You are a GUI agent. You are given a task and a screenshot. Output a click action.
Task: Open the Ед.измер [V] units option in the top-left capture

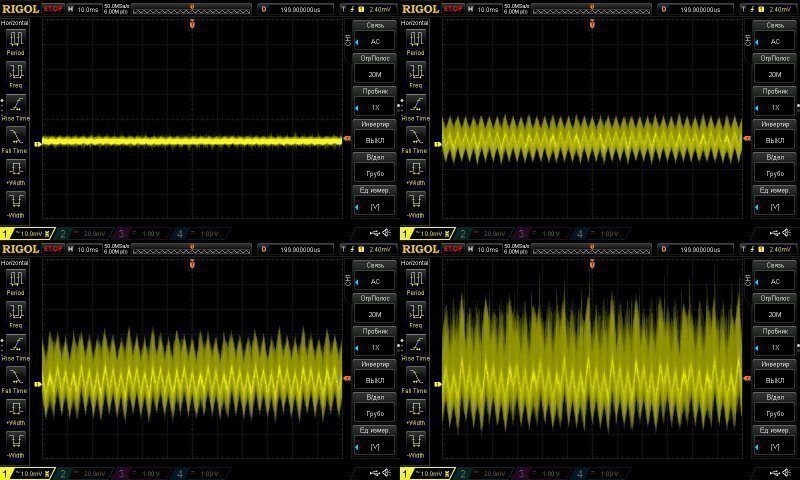point(374,200)
